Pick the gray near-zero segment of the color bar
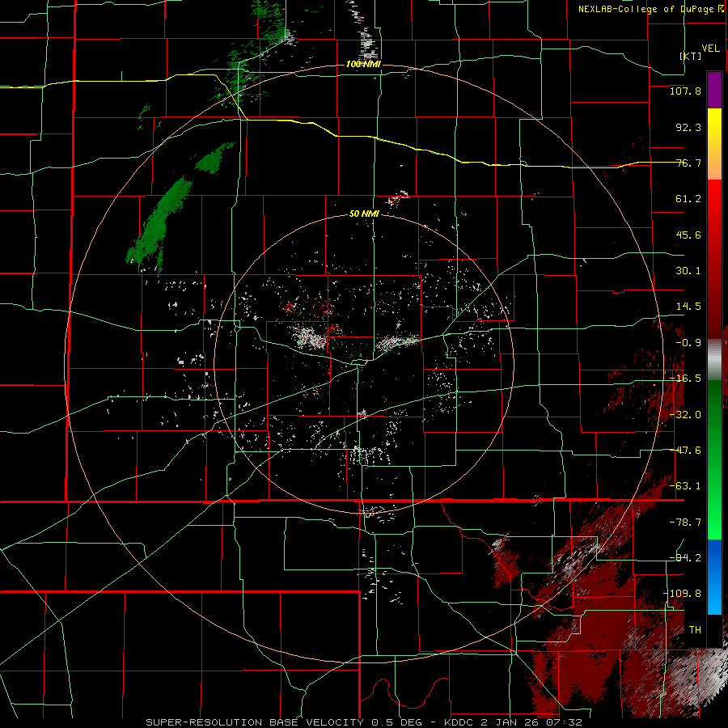The width and height of the screenshot is (728, 728). pos(714,359)
